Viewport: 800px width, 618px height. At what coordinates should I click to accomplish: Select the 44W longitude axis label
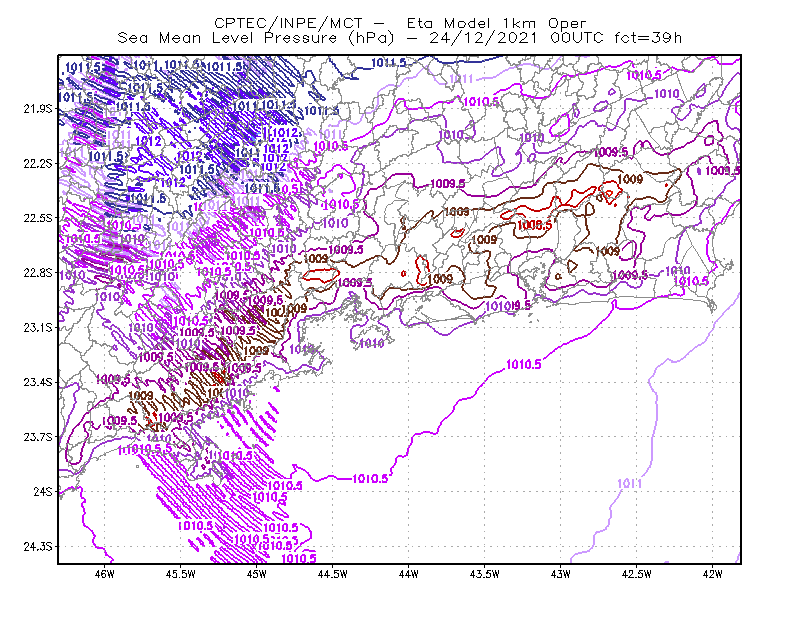(x=409, y=574)
